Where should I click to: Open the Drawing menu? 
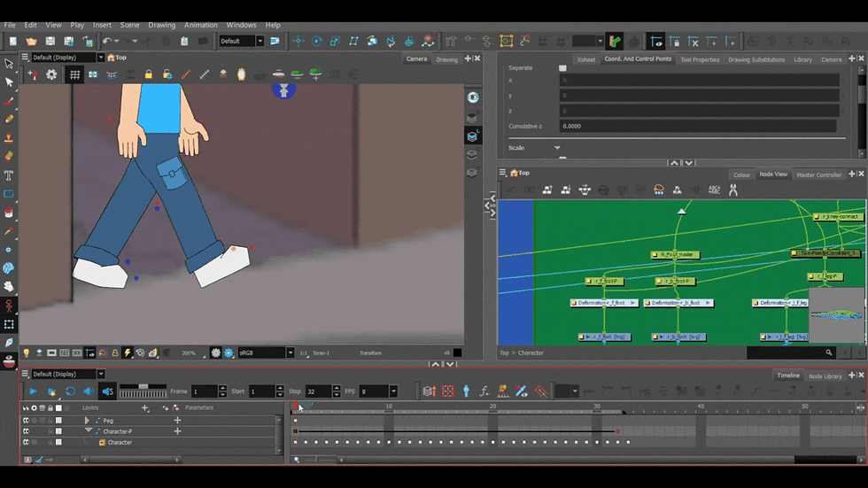161,25
